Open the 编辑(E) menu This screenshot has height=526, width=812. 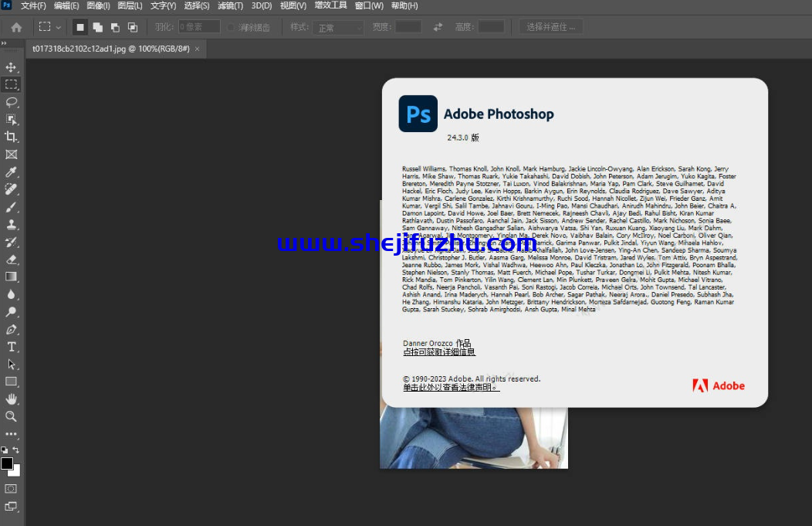pos(66,5)
